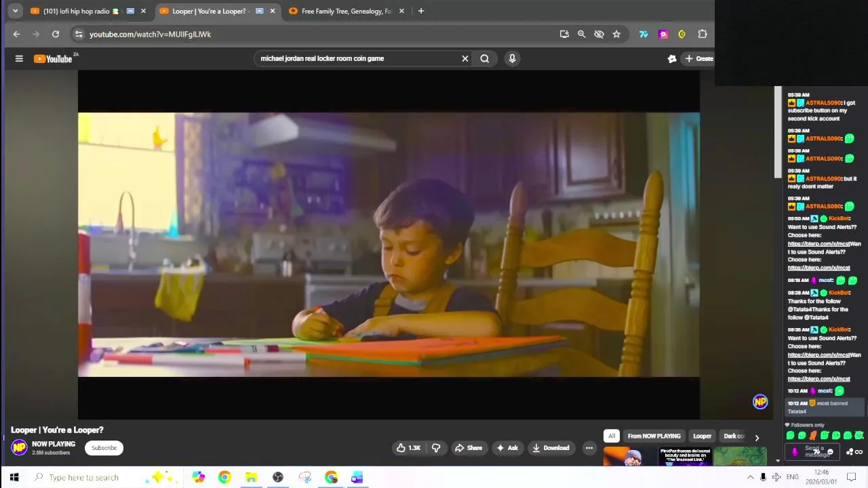Open OBS Studio from the taskbar
Viewport: 868px width, 488px height.
pyautogui.click(x=278, y=477)
